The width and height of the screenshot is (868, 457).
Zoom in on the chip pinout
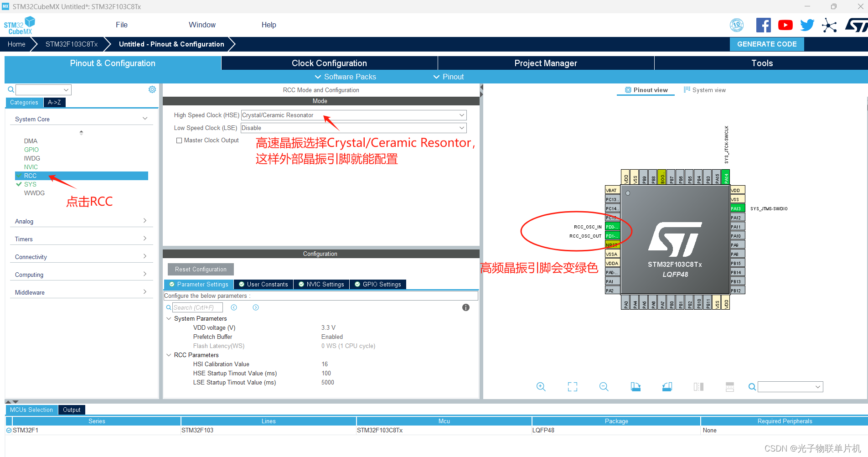[541, 387]
